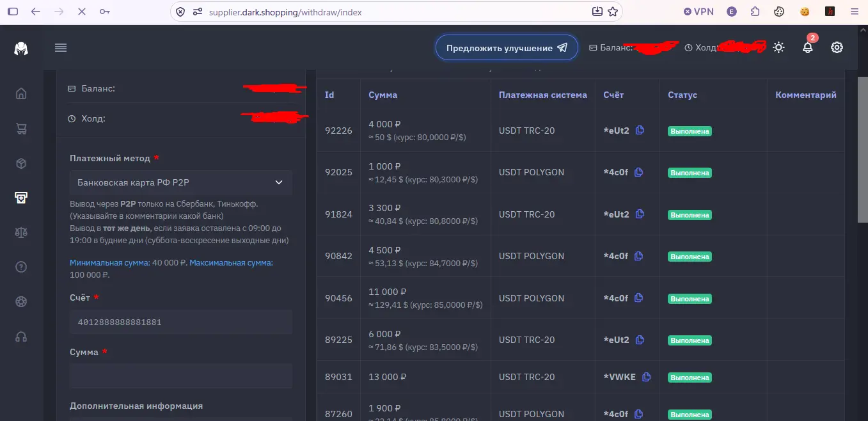Viewport: 868px width, 421px height.
Task: Open the headset support icon in the sidebar
Action: pyautogui.click(x=21, y=337)
